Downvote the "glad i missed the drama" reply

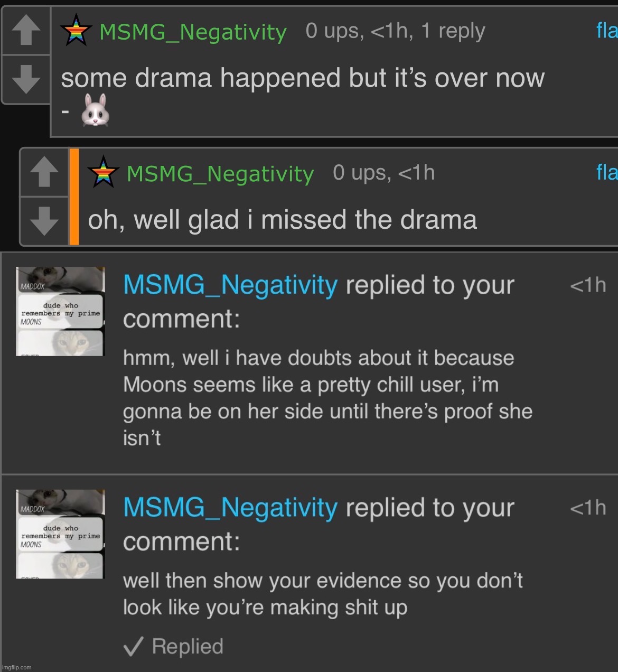[44, 222]
